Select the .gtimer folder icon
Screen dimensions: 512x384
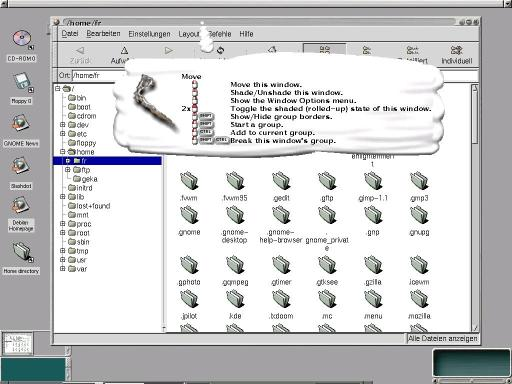(281, 265)
